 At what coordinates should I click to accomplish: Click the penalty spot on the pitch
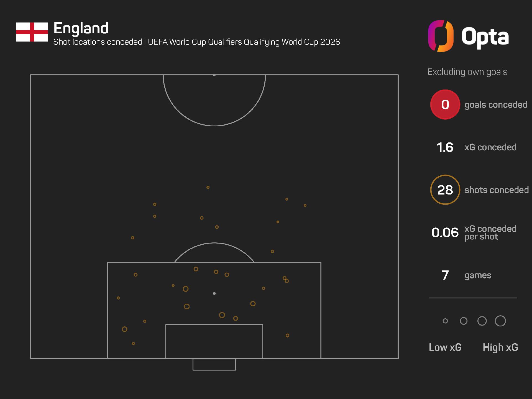[x=214, y=293]
